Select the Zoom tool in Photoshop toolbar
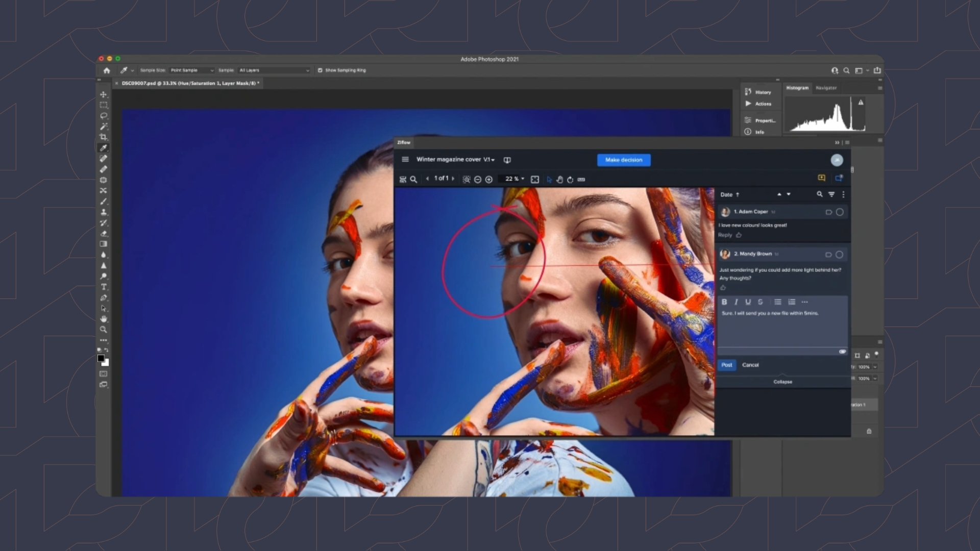Viewport: 980px width, 551px height. click(104, 330)
